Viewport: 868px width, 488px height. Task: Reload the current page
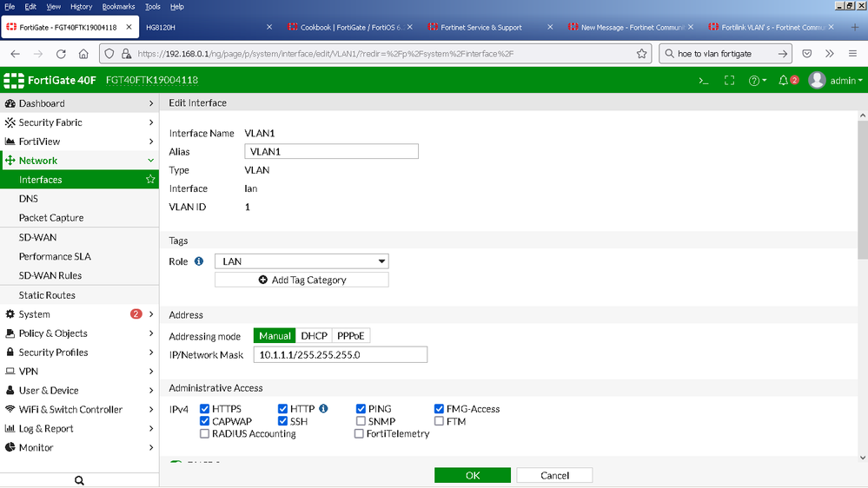pyautogui.click(x=61, y=54)
